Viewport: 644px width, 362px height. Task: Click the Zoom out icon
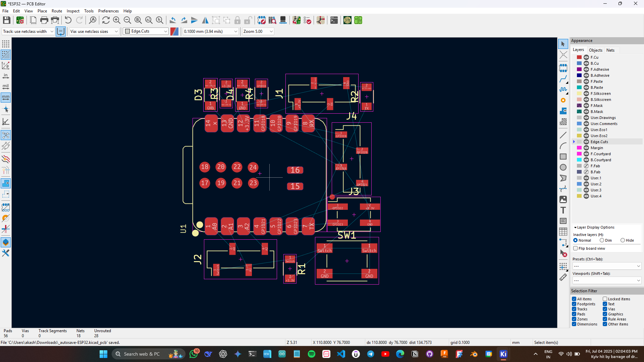[x=127, y=20]
